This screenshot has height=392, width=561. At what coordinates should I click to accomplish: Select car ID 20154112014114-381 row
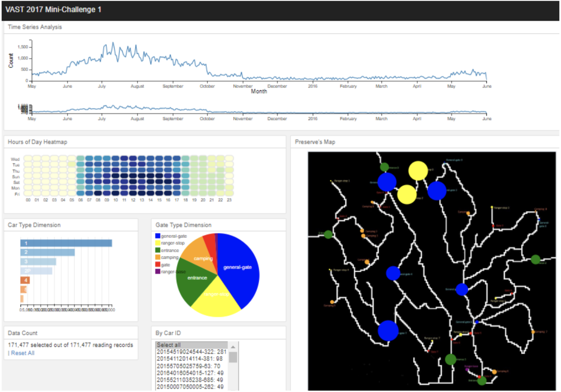191,359
